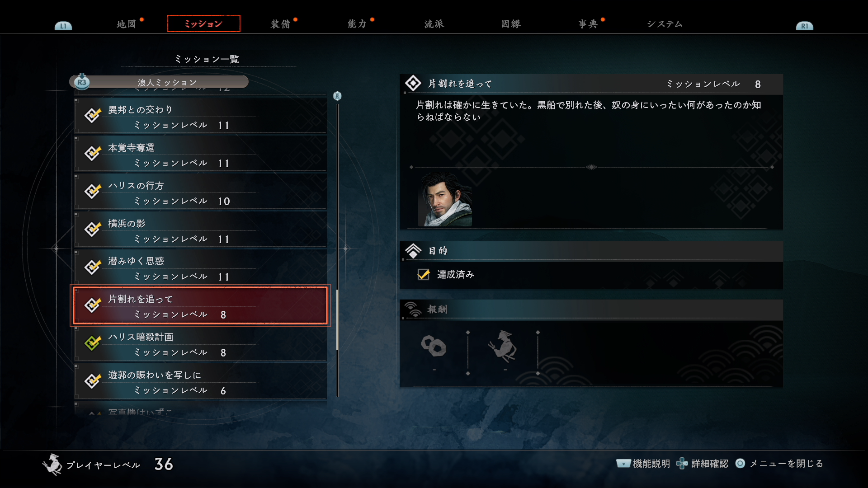Click the green checkmark on ハリス暗殺計画
The image size is (868, 488).
(x=93, y=343)
